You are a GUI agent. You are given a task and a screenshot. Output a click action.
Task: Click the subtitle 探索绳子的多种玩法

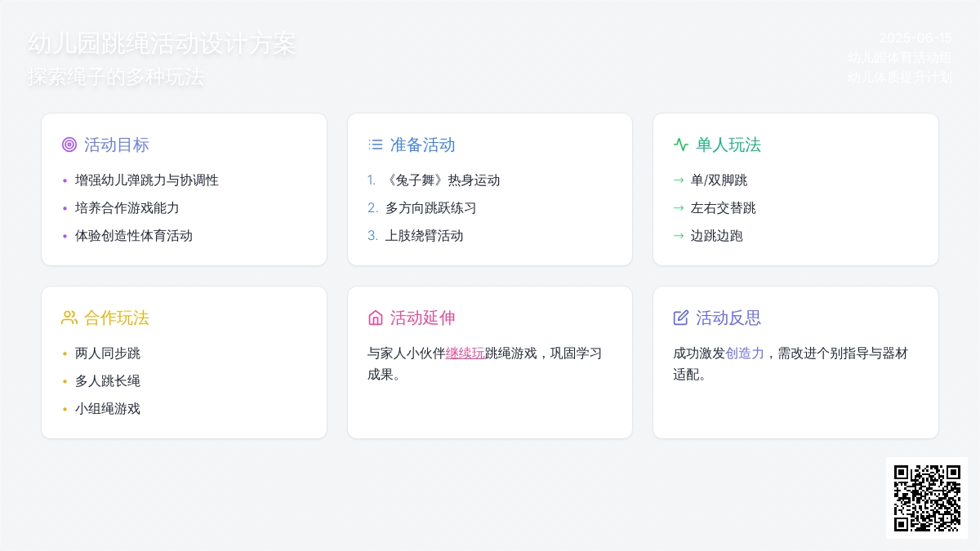click(116, 78)
